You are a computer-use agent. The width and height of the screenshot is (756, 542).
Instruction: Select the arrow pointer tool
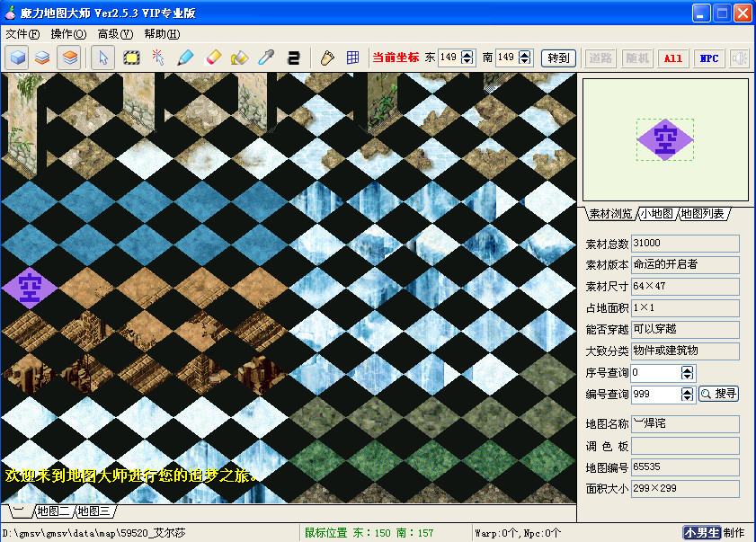[103, 58]
